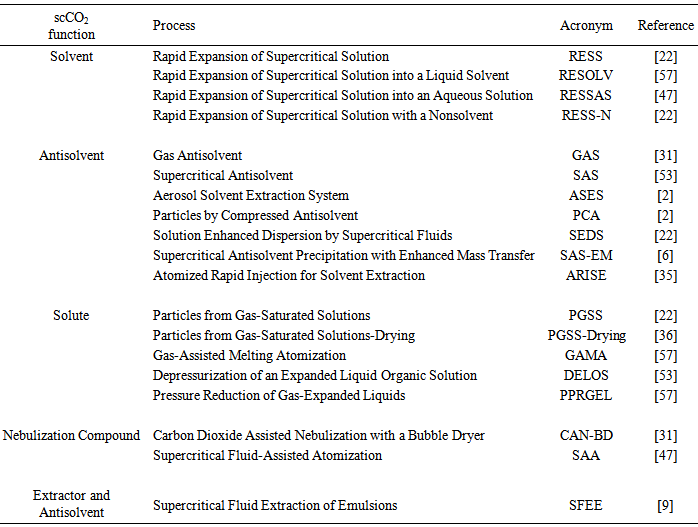This screenshot has height=527, width=698.
Task: Click the PPRGEL acronym cell
Action: click(x=586, y=396)
